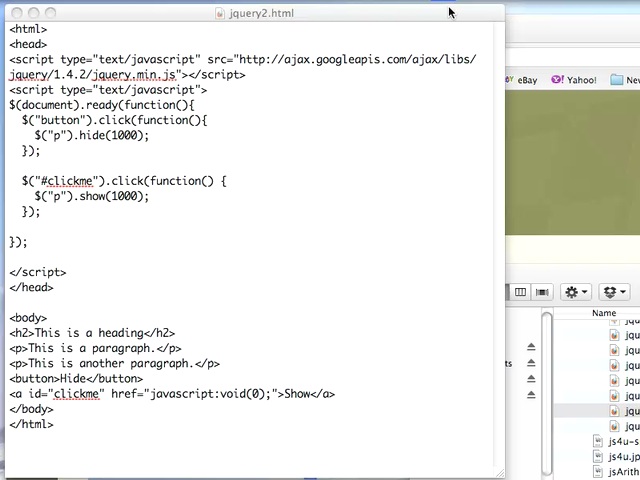
Task: Click the jquery/1.4.2/jquery.min.js text
Action: (x=93, y=75)
